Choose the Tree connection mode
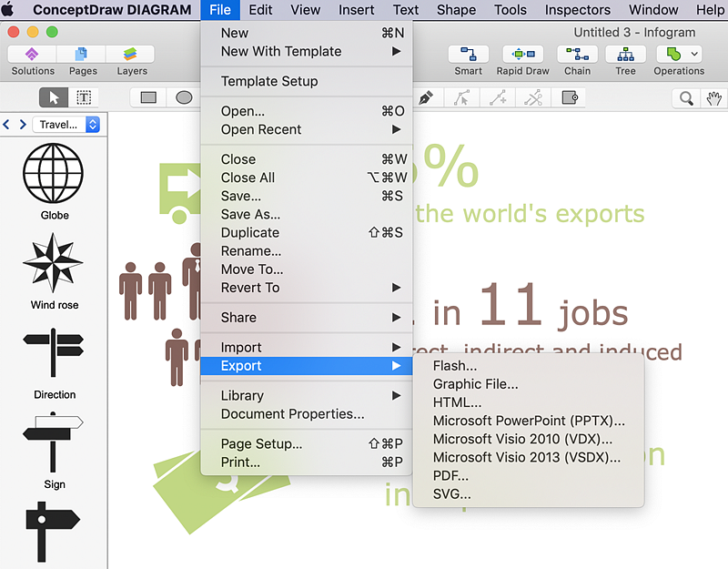Viewport: 728px width, 569px height. pos(625,60)
